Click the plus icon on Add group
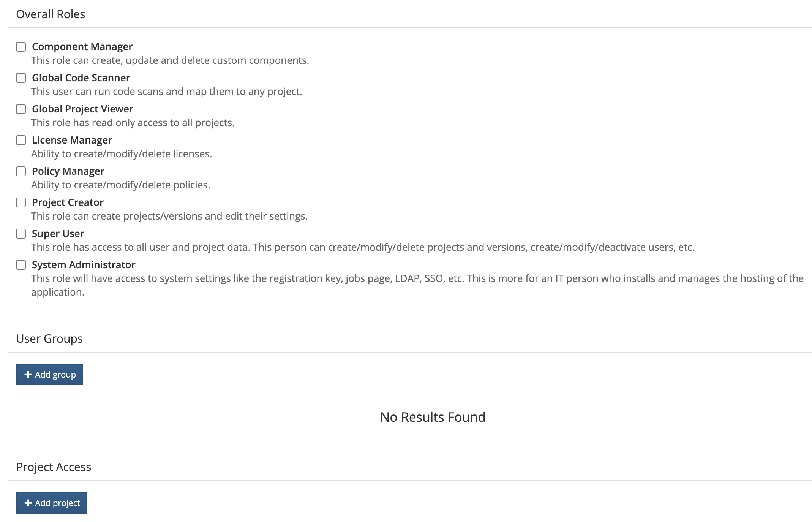The image size is (812, 522). (27, 374)
